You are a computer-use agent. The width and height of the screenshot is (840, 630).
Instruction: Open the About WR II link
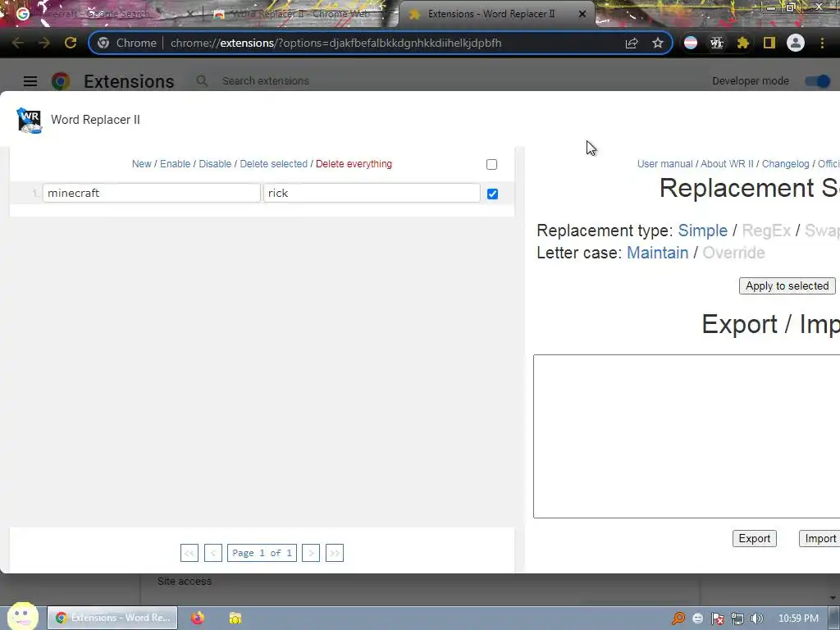[727, 164]
